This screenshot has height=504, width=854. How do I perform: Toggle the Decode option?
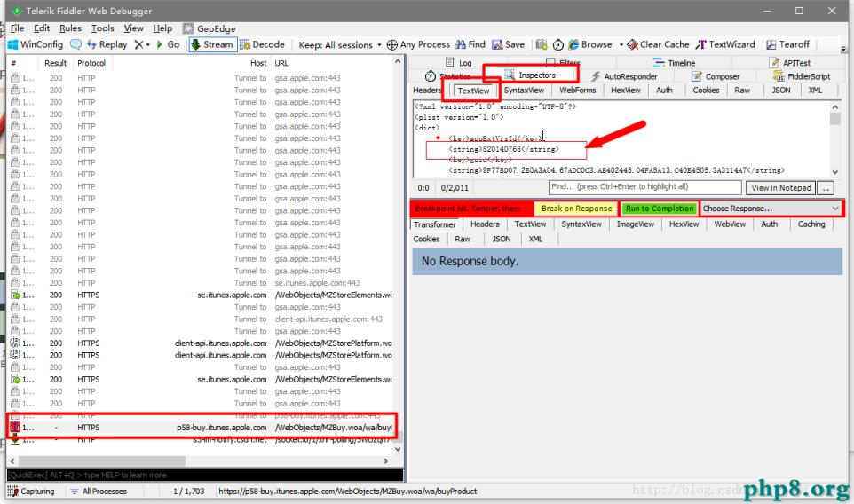262,44
